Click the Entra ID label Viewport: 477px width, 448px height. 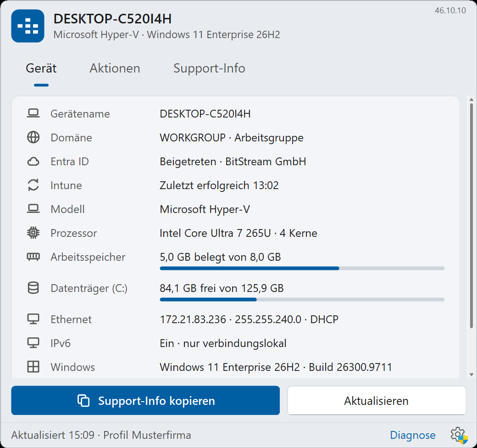coord(70,162)
